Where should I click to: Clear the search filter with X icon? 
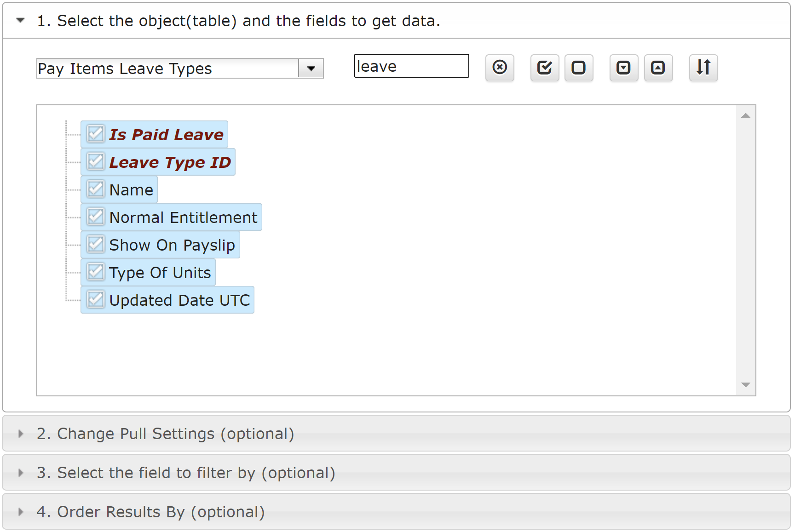500,68
